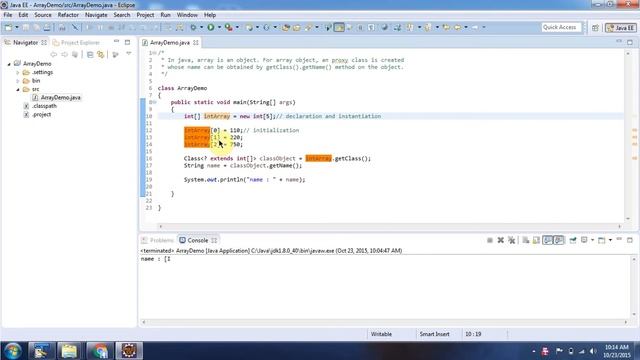
Task: Launch the green Run button
Action: (x=211, y=27)
